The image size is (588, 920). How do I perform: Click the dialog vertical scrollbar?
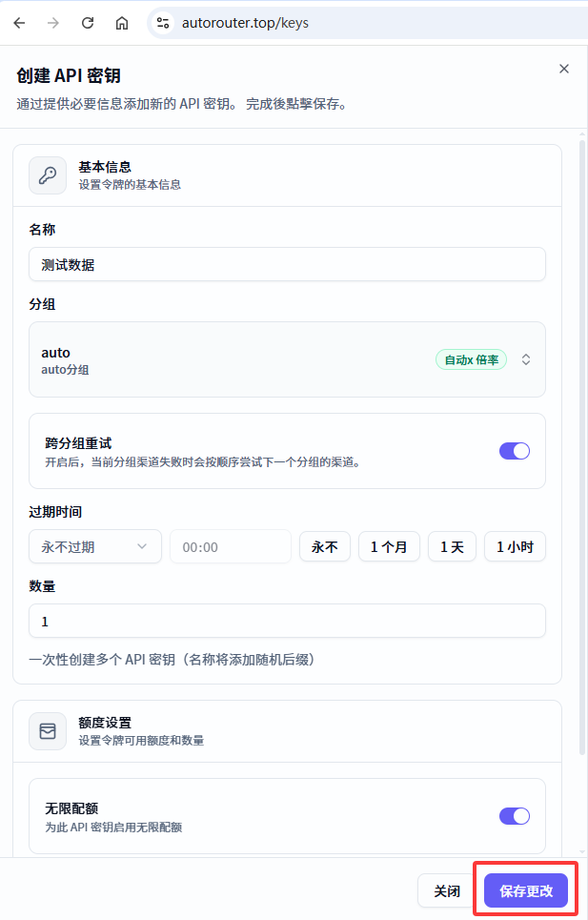(x=582, y=446)
